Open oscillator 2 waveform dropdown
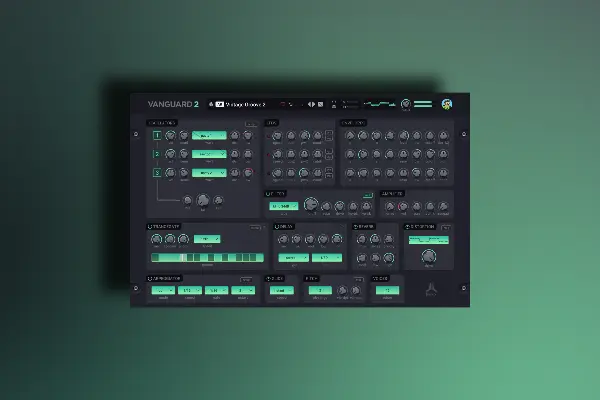 tap(209, 154)
